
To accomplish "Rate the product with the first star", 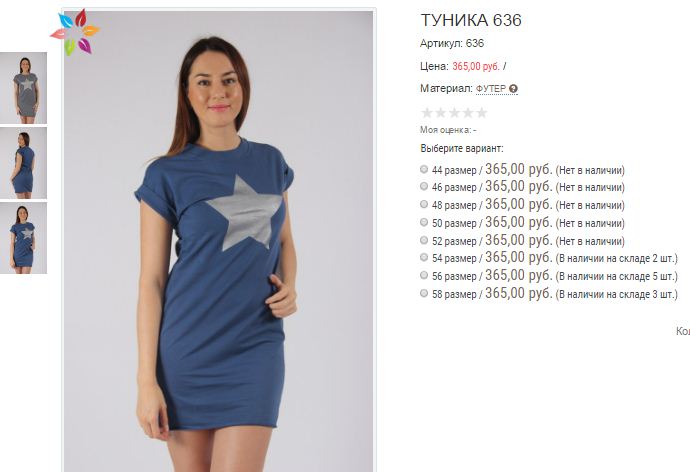I will pos(427,113).
